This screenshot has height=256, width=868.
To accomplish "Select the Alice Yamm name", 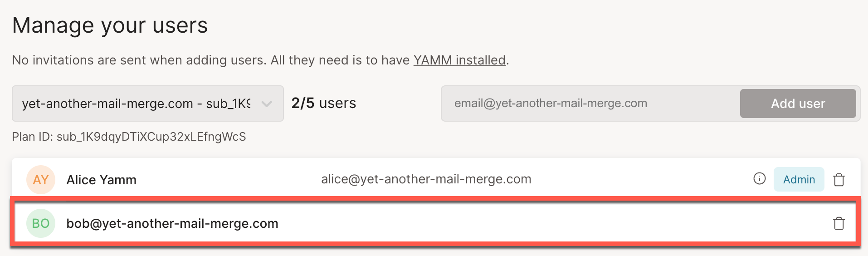I will tap(101, 180).
